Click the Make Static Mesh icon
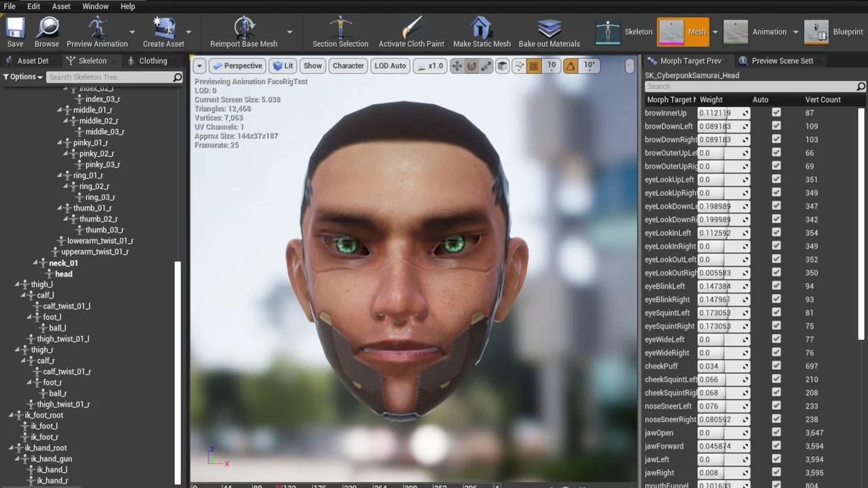The image size is (868, 488). tap(481, 31)
